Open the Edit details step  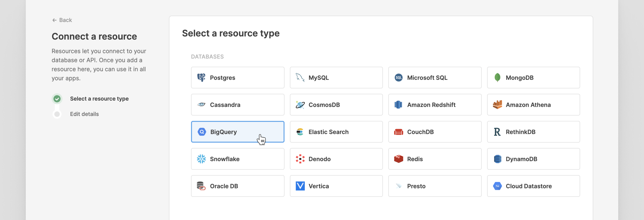tap(84, 114)
